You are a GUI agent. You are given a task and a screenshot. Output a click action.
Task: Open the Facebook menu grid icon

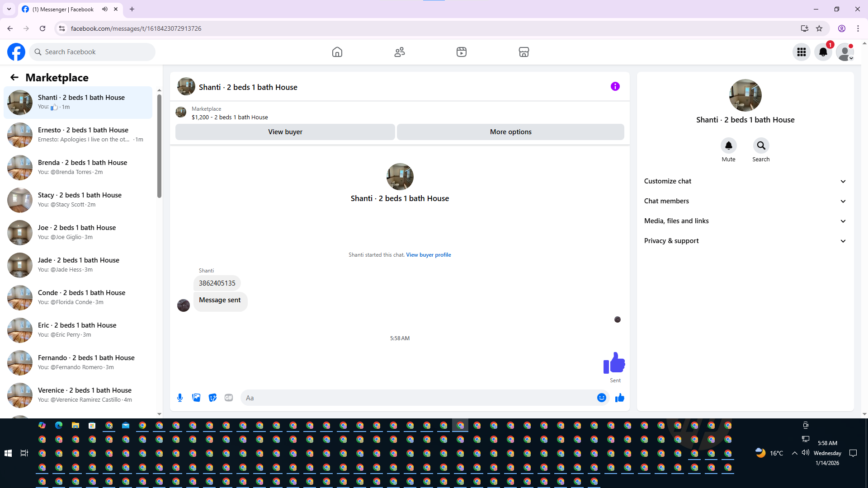(x=801, y=52)
